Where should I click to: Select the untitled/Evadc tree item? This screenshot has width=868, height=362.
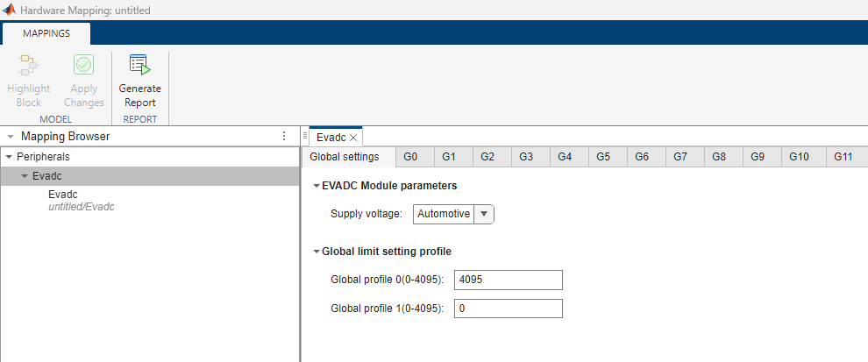82,201
